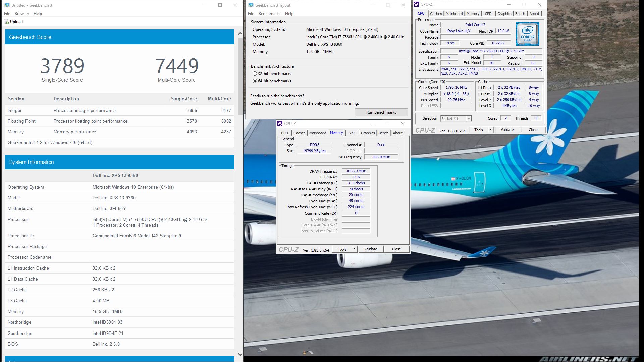The width and height of the screenshot is (644, 362).
Task: Click scroll up arrow in Geekbench results
Action: point(240,34)
